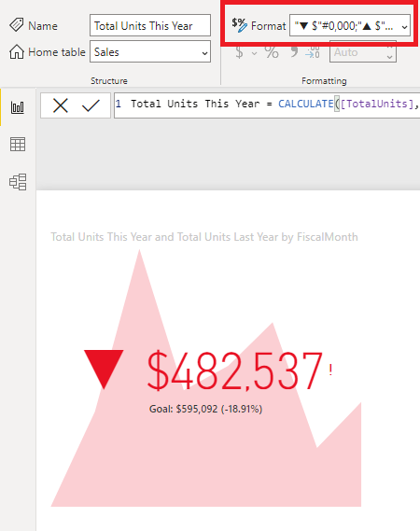Open the Model view icon
420x531 pixels.
[18, 182]
